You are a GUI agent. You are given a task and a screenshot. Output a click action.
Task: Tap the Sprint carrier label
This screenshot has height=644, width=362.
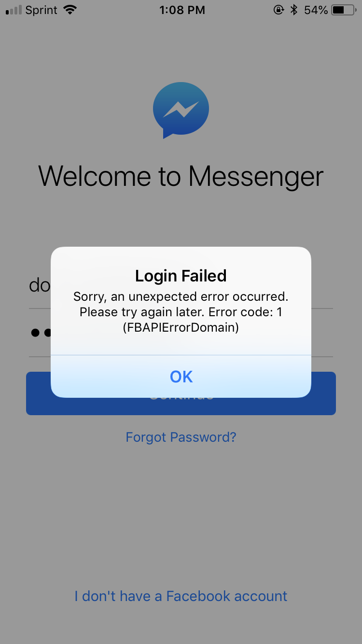[42, 10]
